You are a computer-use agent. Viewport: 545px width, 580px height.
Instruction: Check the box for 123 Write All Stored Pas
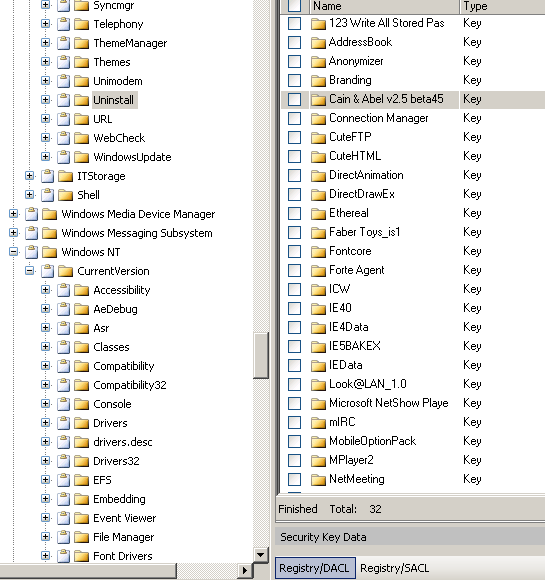[295, 24]
